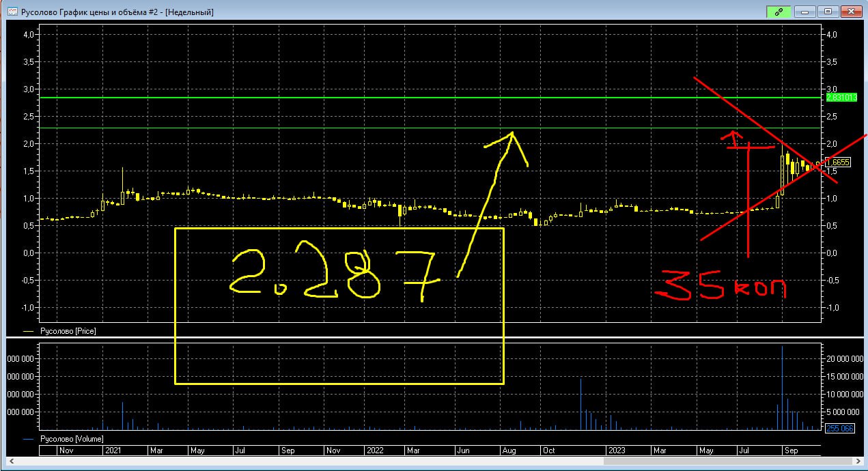Click the current price label 1.6655
The width and height of the screenshot is (868, 471).
(x=837, y=162)
